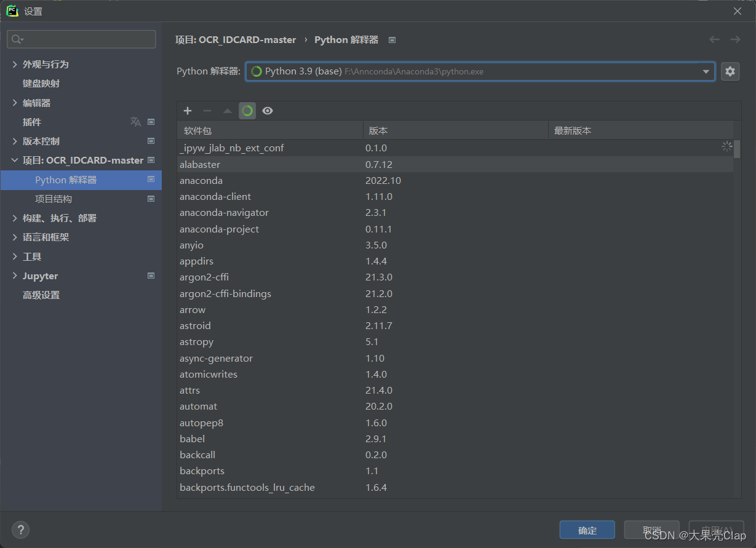Expand the 工具 section
756x548 pixels.
15,256
